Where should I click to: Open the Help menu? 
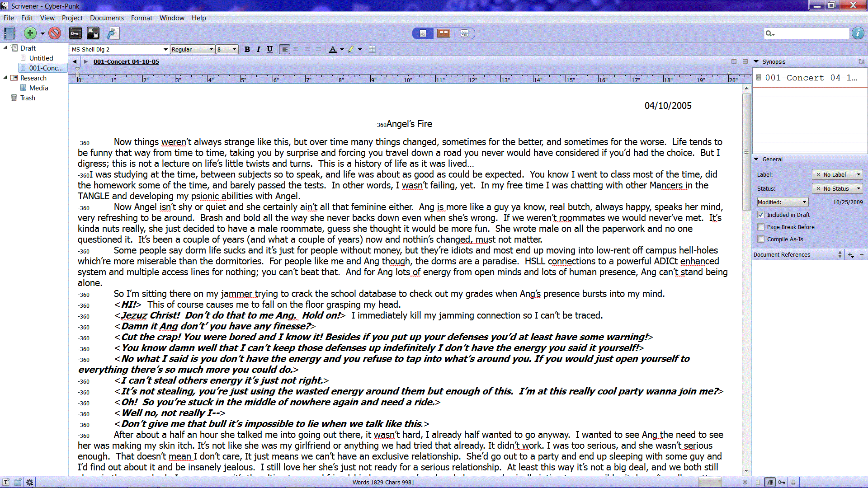pyautogui.click(x=199, y=18)
